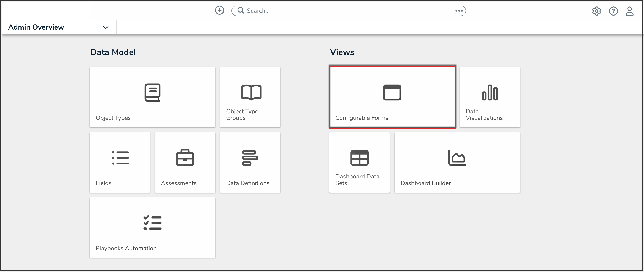
Task: Launch the Dashboard Builder
Action: point(457,163)
